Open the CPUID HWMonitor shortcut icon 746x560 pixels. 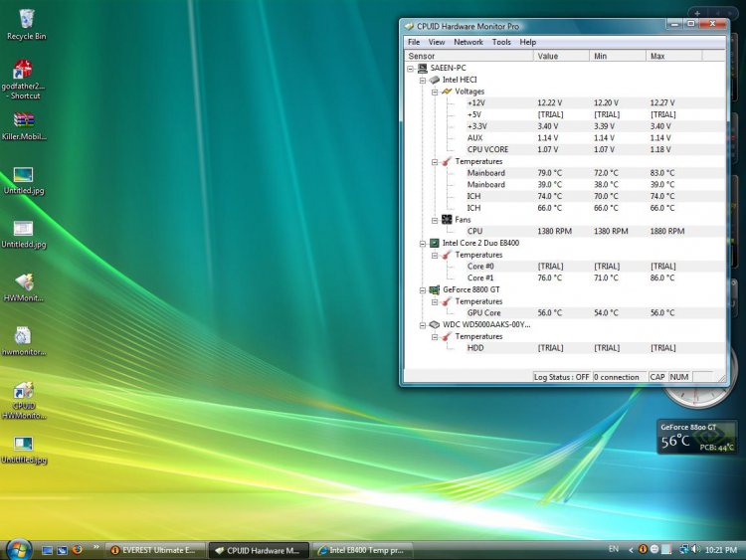(23, 401)
